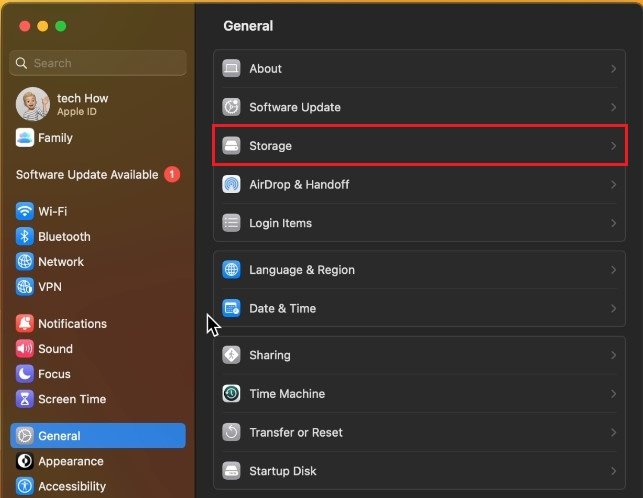Open Notifications in the sidebar
This screenshot has width=643, height=498.
click(72, 324)
